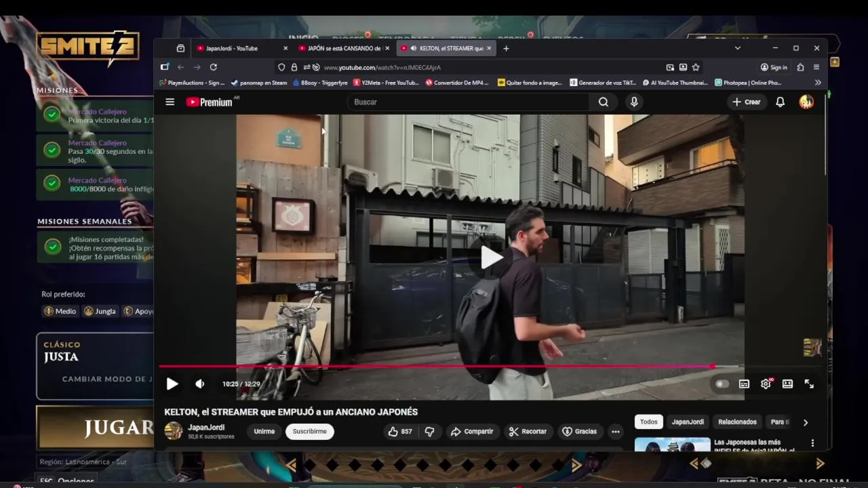The width and height of the screenshot is (868, 488).
Task: Share the video with Compartir
Action: pyautogui.click(x=473, y=431)
